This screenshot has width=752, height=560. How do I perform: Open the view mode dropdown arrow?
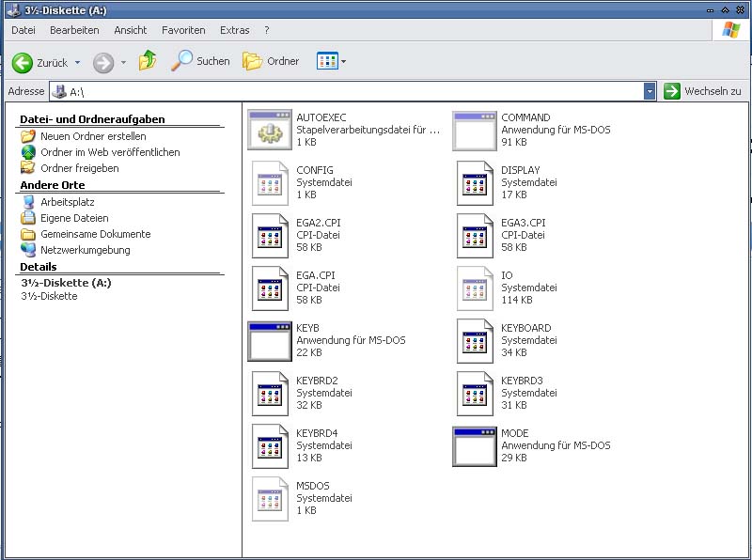(x=343, y=61)
